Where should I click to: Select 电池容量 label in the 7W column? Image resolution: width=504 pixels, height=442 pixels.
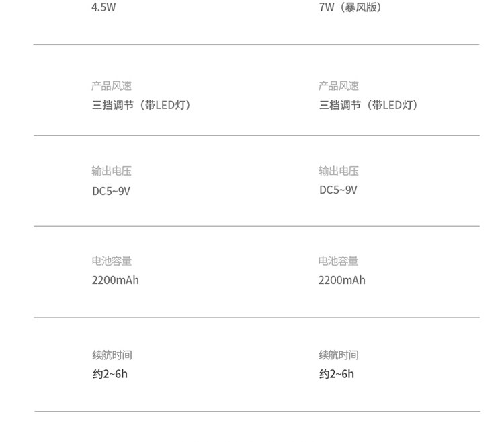339,261
